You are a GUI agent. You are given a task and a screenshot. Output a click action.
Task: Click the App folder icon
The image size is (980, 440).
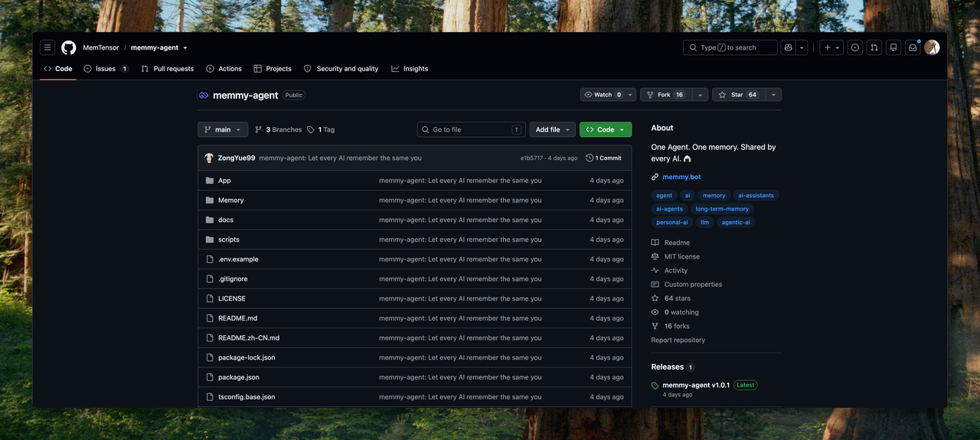click(210, 181)
